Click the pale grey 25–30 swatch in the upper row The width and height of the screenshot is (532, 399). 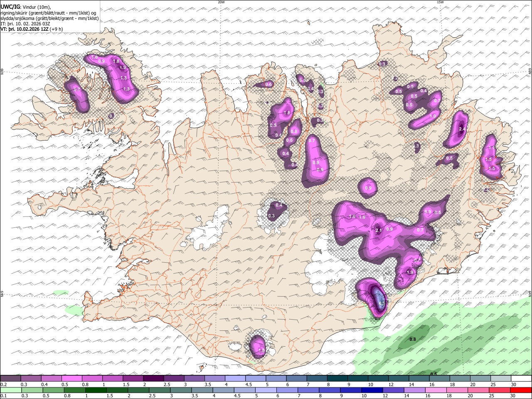[501, 379]
